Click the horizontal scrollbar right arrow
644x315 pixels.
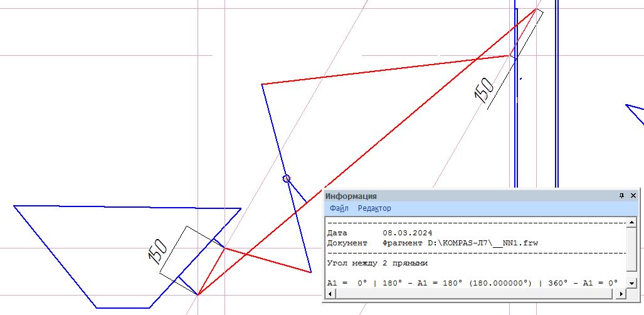[621, 294]
